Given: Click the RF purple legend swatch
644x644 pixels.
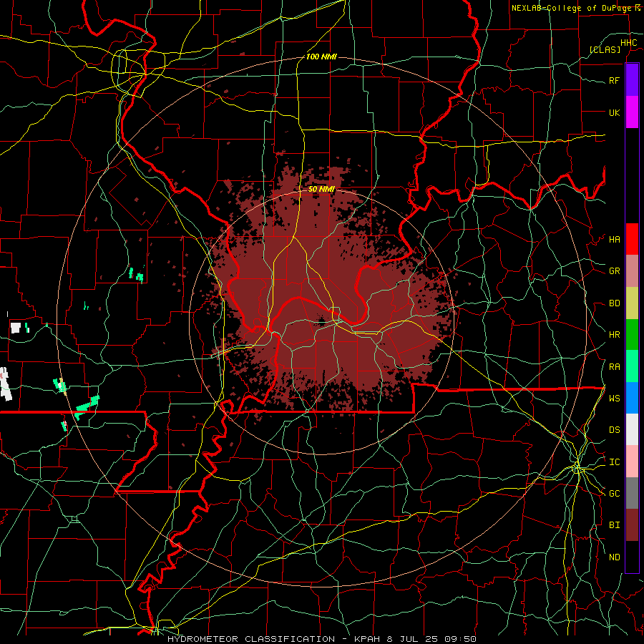Looking at the screenshot, I should pos(632,80).
